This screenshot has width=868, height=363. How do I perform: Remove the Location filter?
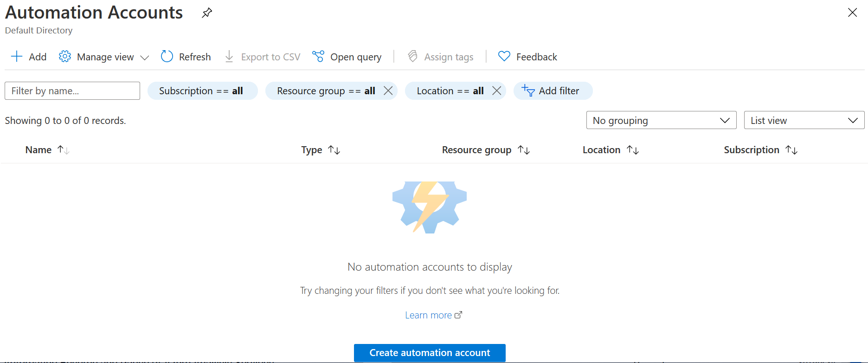pyautogui.click(x=497, y=91)
